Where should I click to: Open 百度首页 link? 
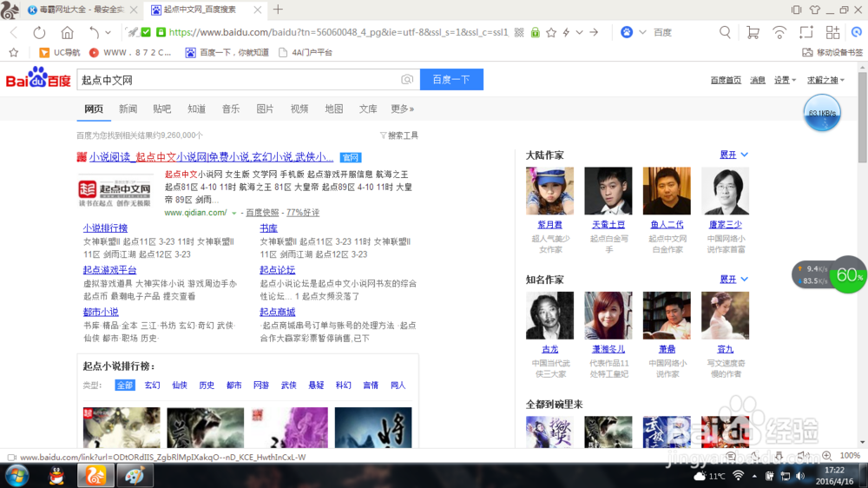(x=726, y=80)
